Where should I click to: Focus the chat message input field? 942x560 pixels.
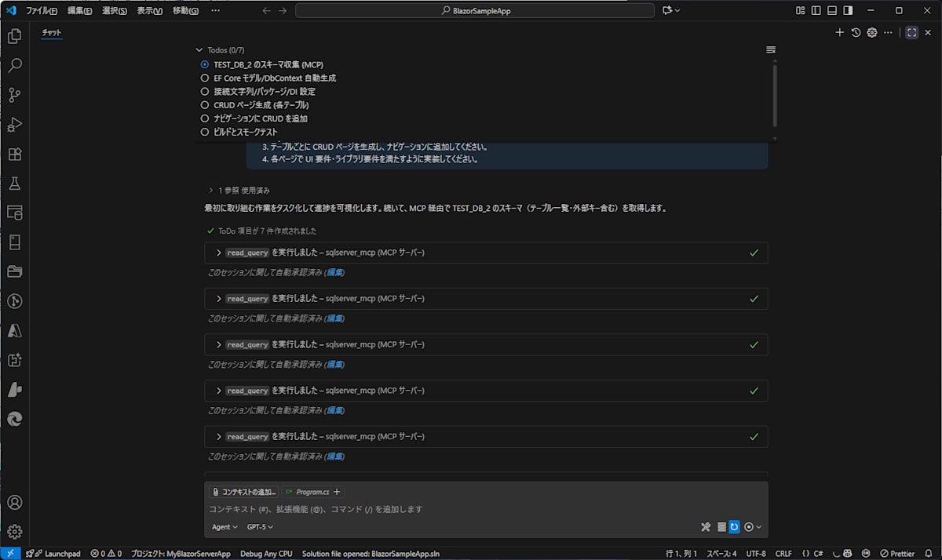point(486,509)
